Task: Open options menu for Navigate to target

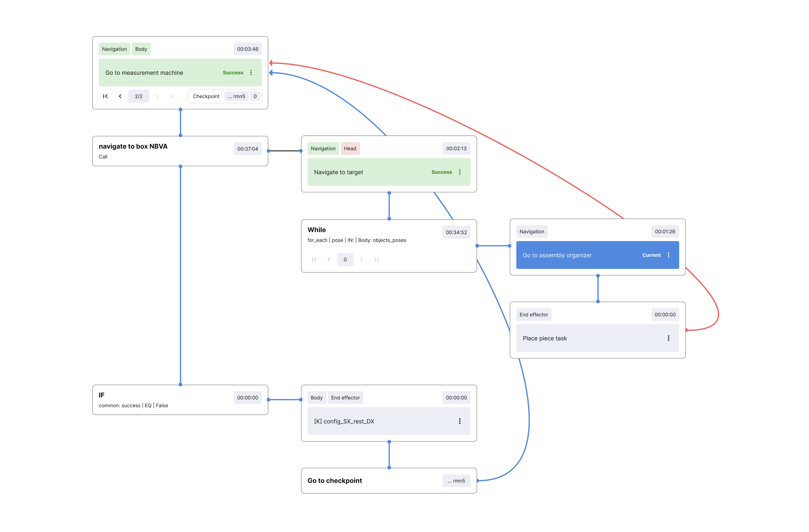Action: [460, 172]
